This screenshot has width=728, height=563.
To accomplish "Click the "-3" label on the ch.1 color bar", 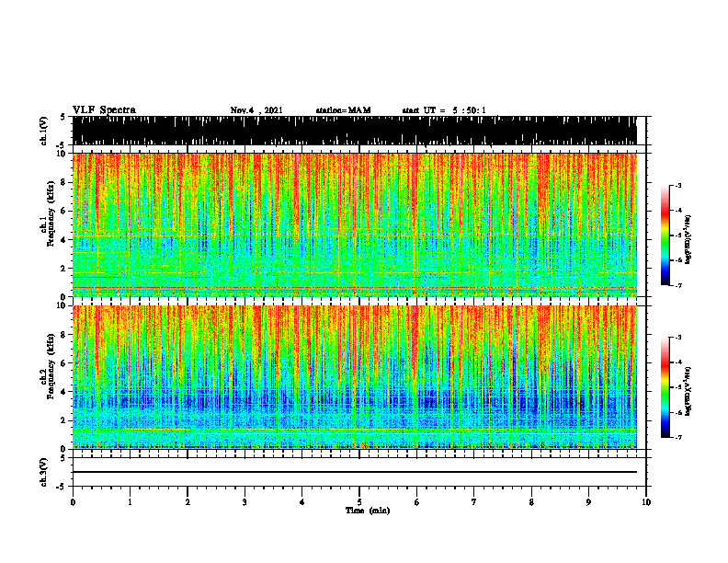I will point(678,185).
